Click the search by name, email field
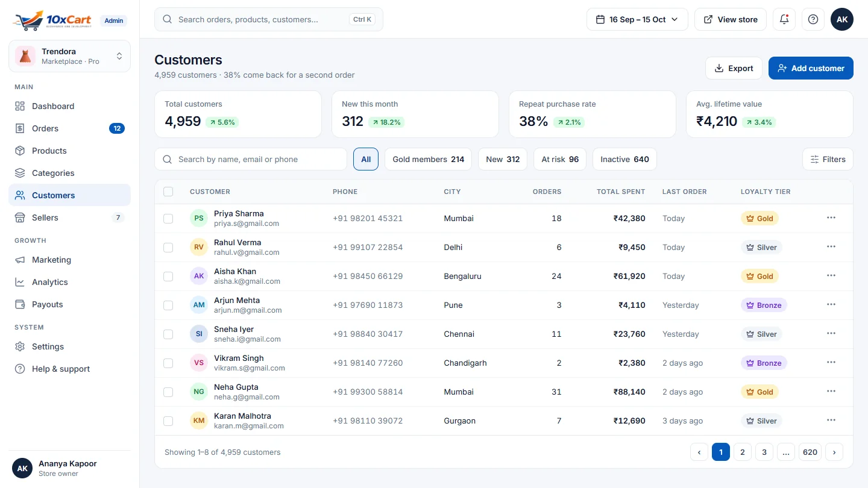The height and width of the screenshot is (488, 868). [251, 159]
